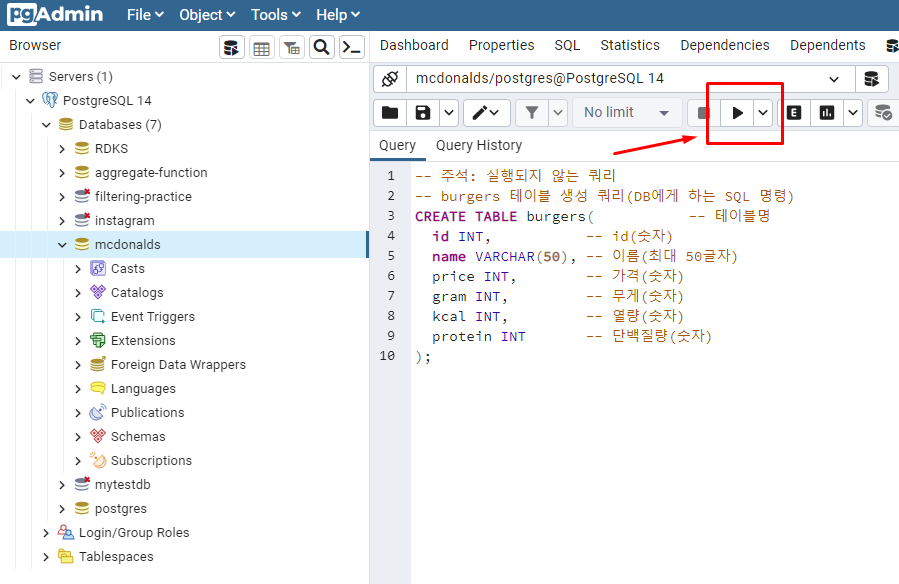Click new query tool icon beside connection bar
899x584 pixels.
(871, 79)
